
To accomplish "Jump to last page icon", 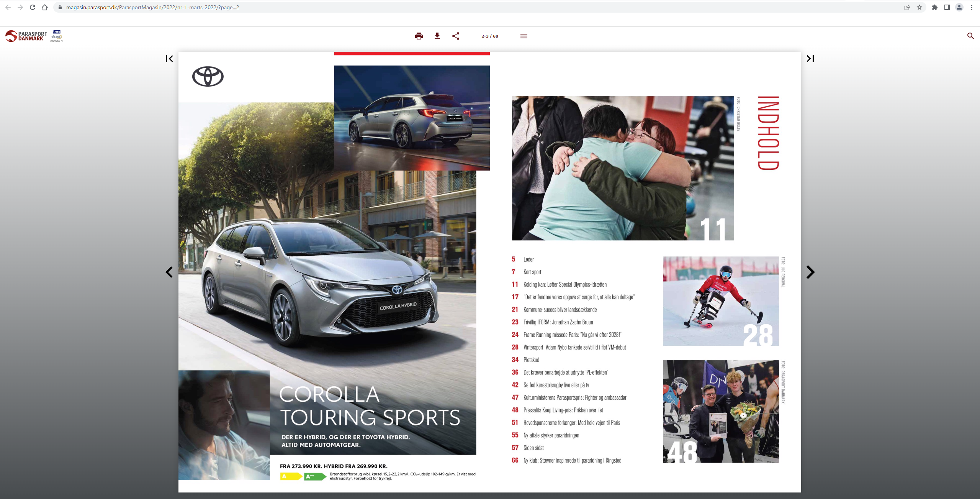I will [810, 59].
